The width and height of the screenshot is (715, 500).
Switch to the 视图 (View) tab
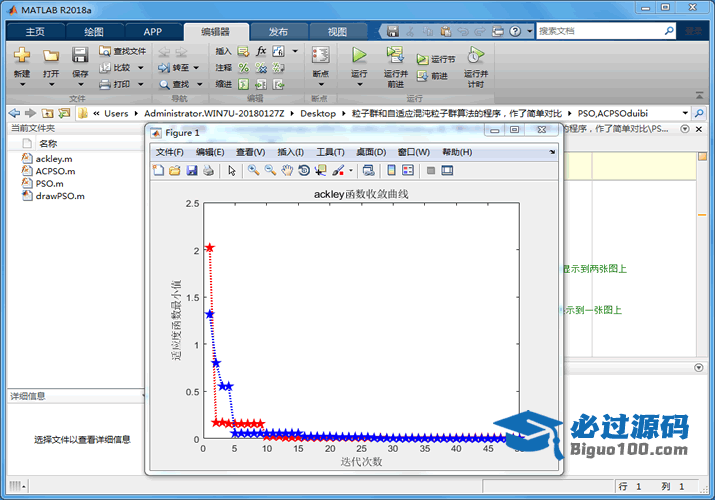point(337,31)
